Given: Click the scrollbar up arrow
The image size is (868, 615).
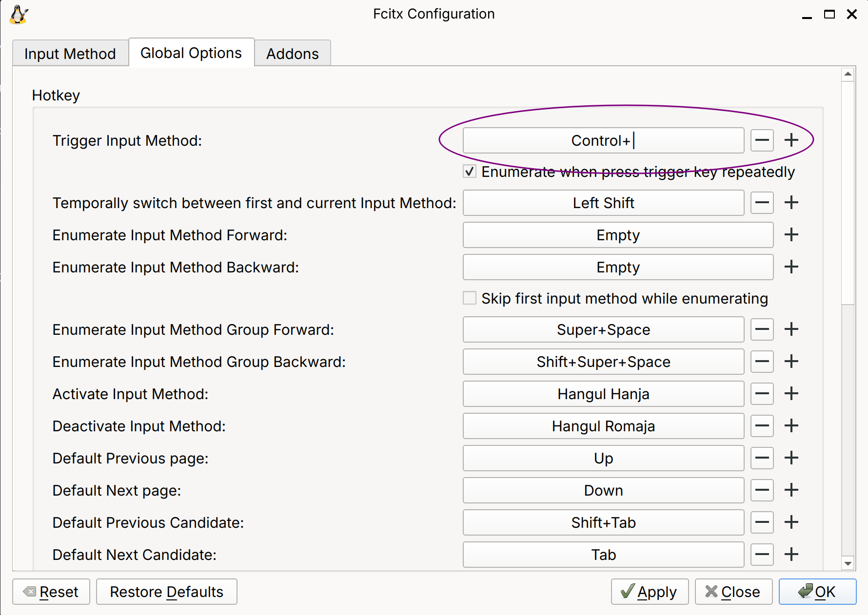Looking at the screenshot, I should [848, 74].
